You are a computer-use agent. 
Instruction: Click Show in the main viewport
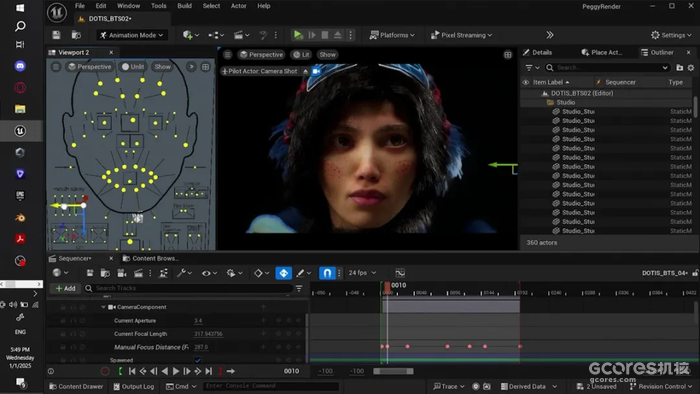[x=327, y=54]
